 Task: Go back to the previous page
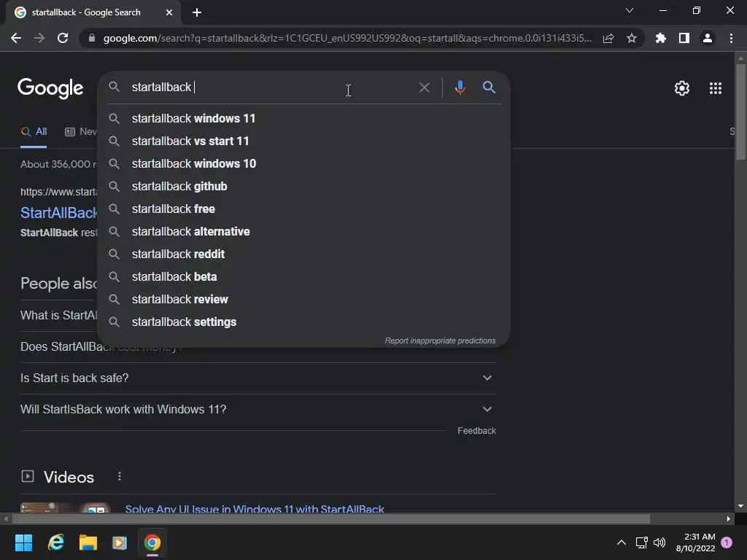click(x=16, y=38)
